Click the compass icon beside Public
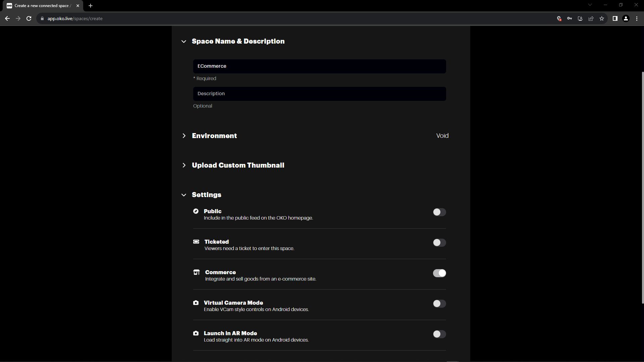Image resolution: width=644 pixels, height=362 pixels. click(196, 211)
